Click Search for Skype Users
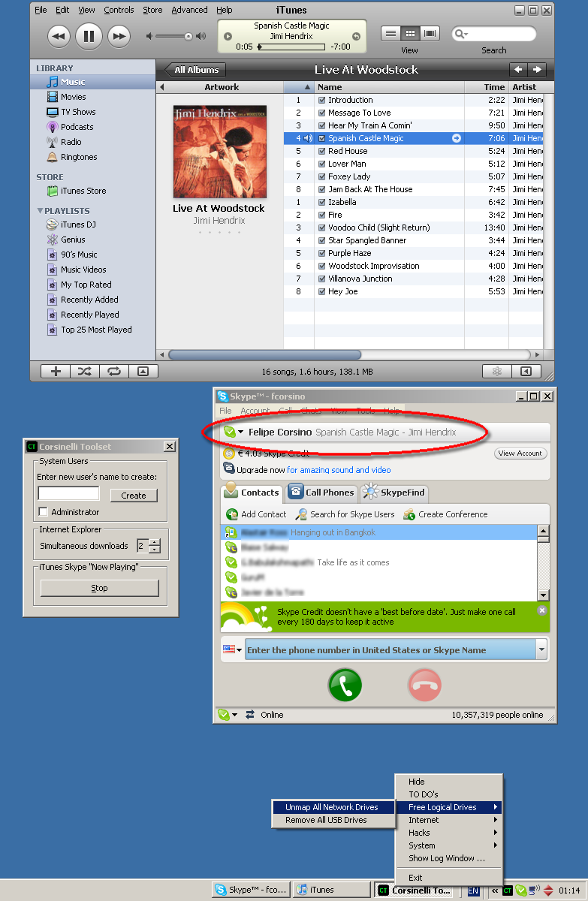This screenshot has width=588, height=901. click(345, 514)
